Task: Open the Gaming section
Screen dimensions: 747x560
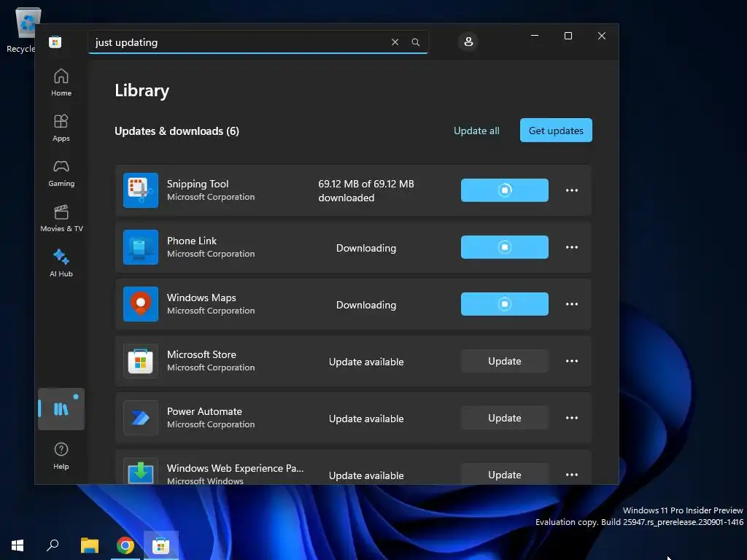Action: pos(61,173)
